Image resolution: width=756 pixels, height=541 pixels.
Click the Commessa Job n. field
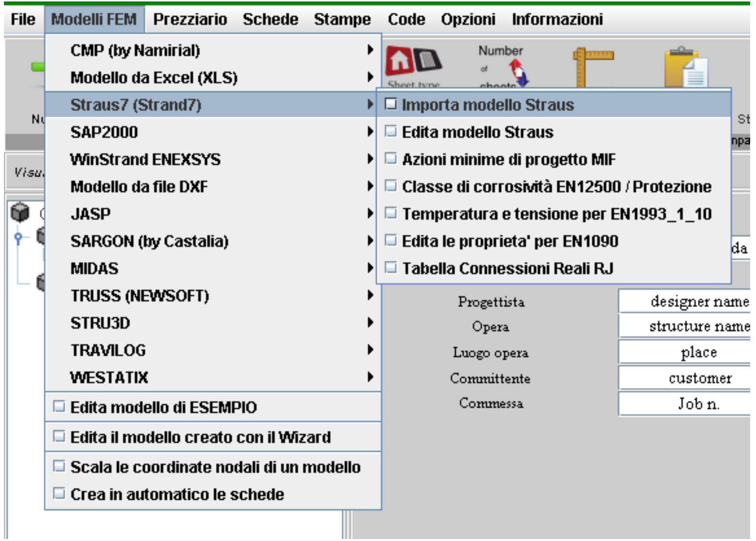pos(685,404)
